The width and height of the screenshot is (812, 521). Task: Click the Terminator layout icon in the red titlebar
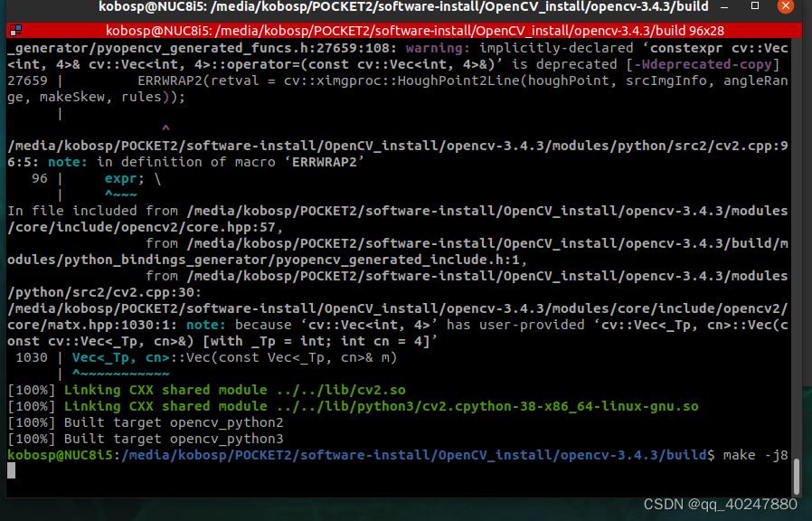pyautogui.click(x=15, y=31)
